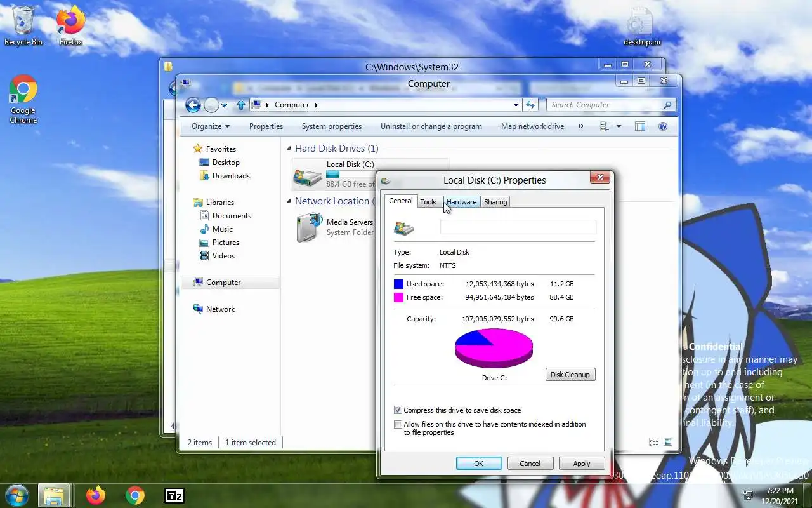Click the search magnifier icon
812x508 pixels.
pyautogui.click(x=667, y=105)
